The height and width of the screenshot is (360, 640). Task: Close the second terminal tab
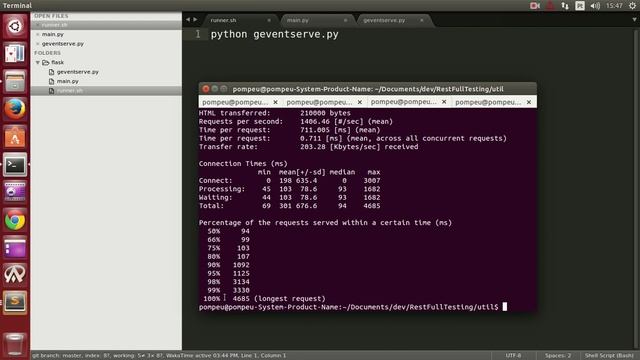360,102
